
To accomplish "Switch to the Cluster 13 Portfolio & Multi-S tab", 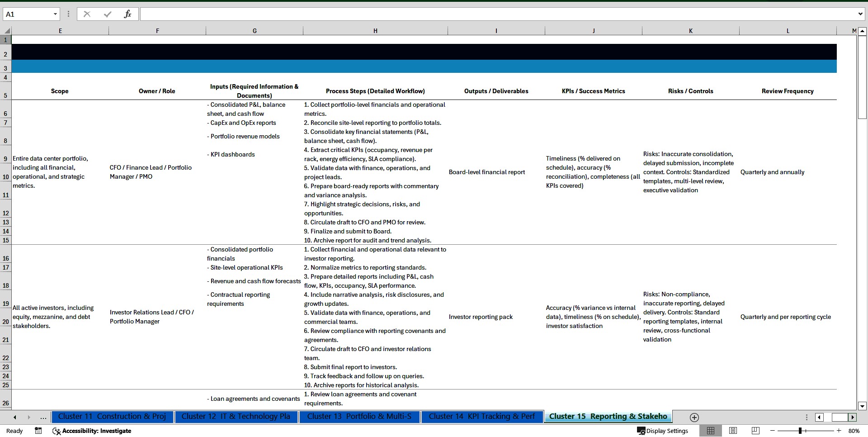I will 359,417.
